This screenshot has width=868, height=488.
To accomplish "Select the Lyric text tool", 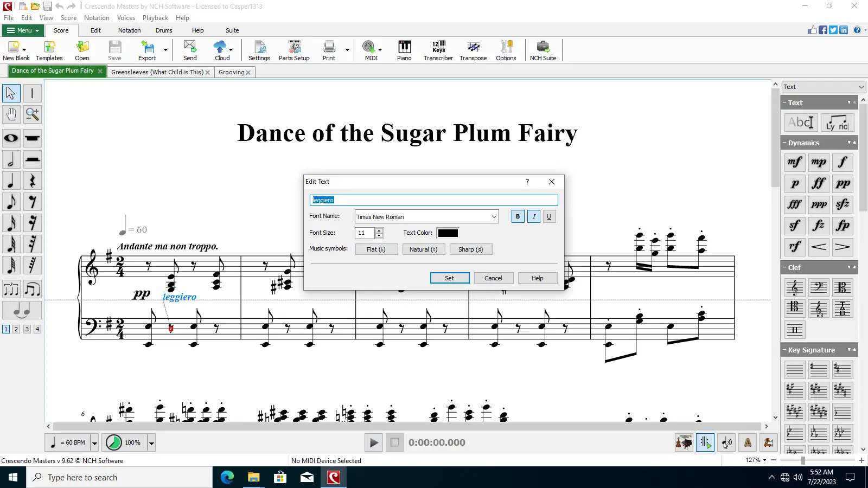I will (x=837, y=123).
